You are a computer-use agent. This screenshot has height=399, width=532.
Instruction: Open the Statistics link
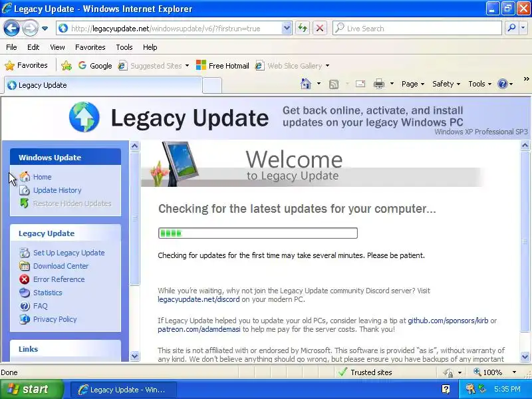click(x=48, y=293)
